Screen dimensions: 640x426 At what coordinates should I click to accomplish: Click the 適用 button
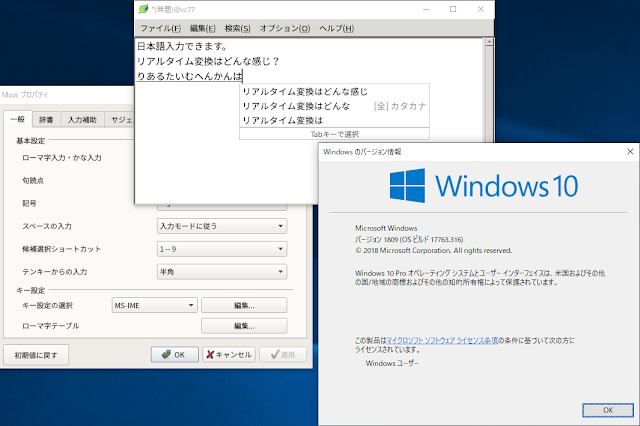point(283,355)
